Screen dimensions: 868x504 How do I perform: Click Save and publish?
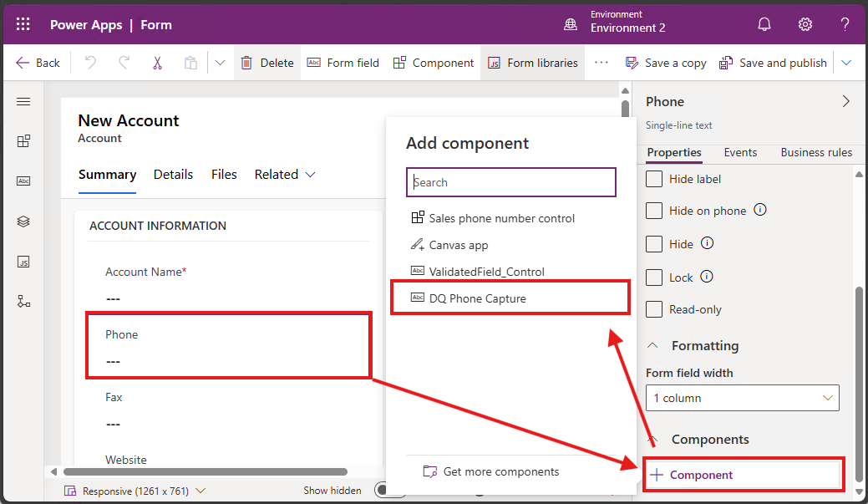[x=773, y=63]
